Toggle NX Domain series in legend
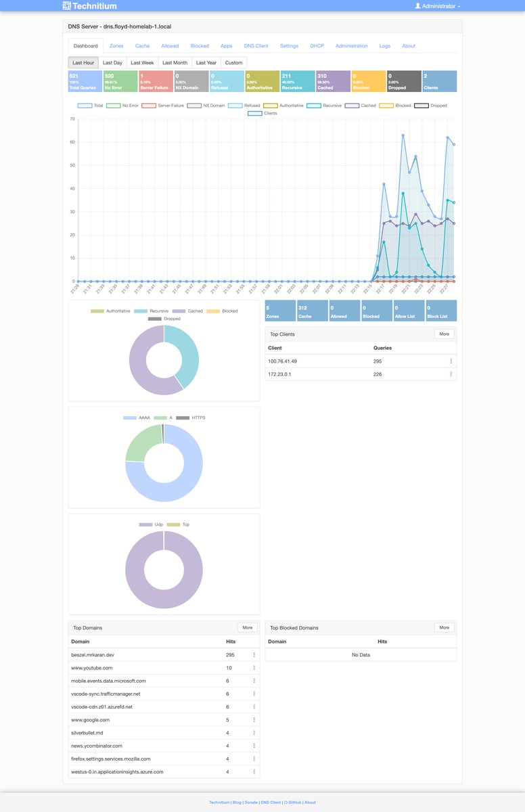Screen dimensions: 525x812 206,106
